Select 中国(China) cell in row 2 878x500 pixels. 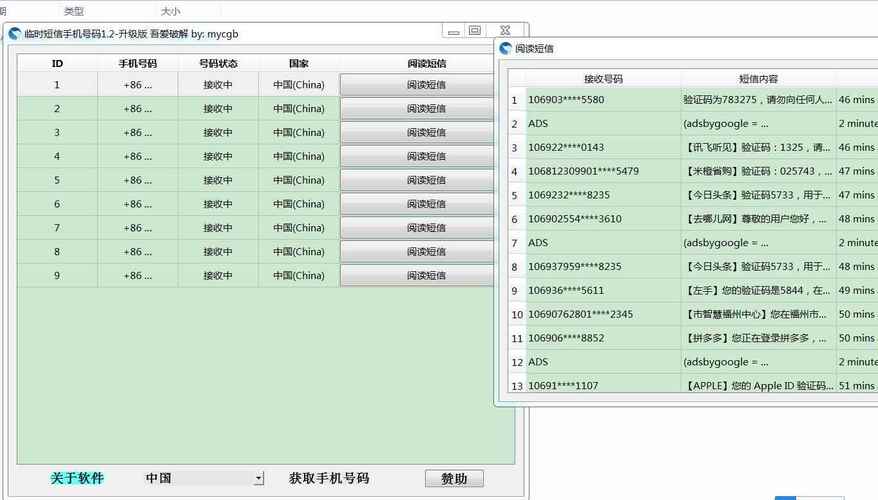click(x=298, y=109)
